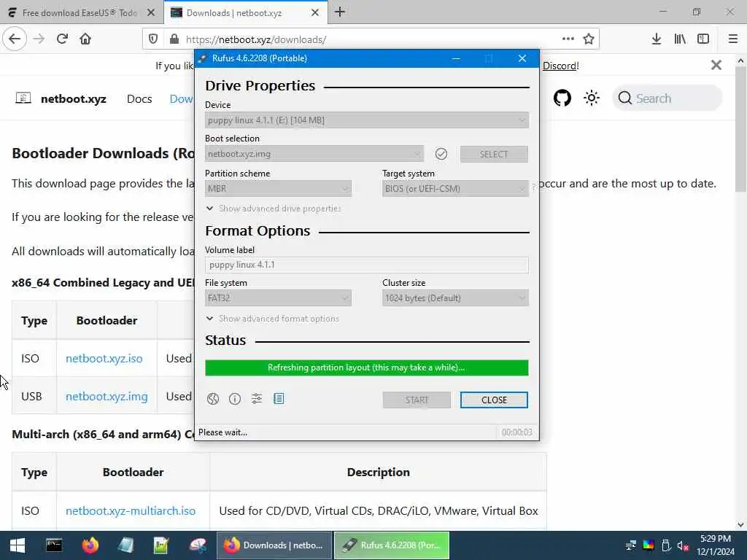The height and width of the screenshot is (560, 747).
Task: Click the START button in Rufus
Action: pyautogui.click(x=417, y=400)
